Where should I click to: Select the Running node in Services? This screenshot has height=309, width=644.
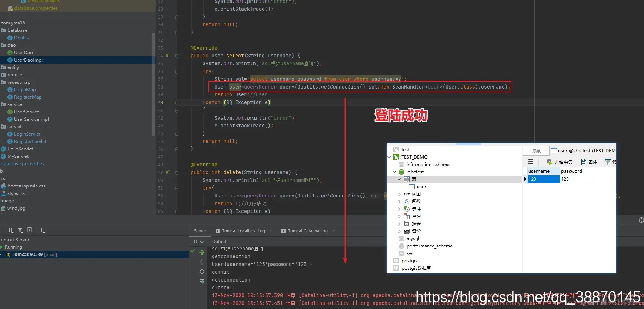click(x=13, y=247)
